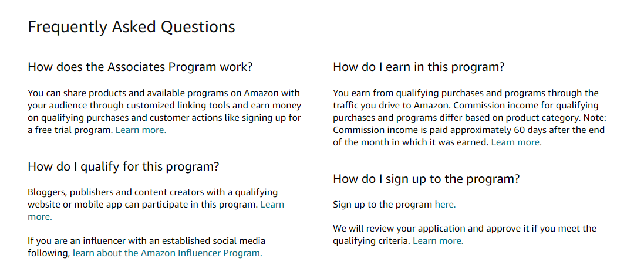644x272 pixels.
Task: Open Learn more link about commission income
Action: click(516, 142)
